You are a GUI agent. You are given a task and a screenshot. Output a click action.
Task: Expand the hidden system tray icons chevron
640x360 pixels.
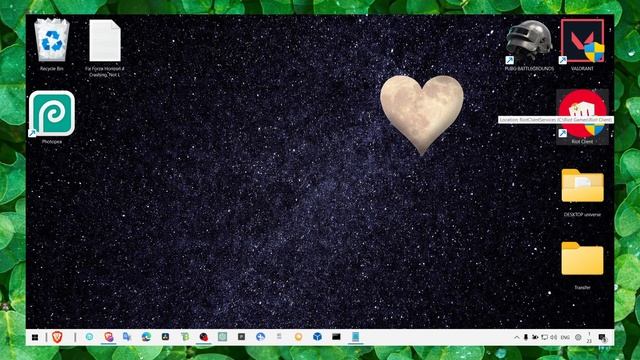[517, 338]
